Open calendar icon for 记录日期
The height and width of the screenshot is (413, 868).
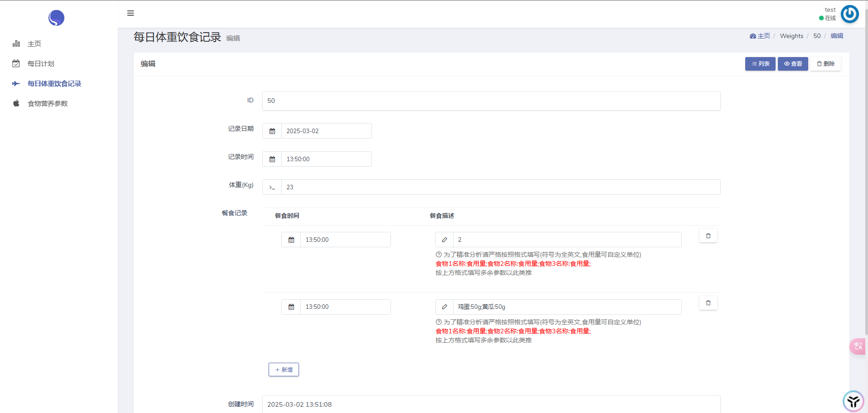(272, 131)
